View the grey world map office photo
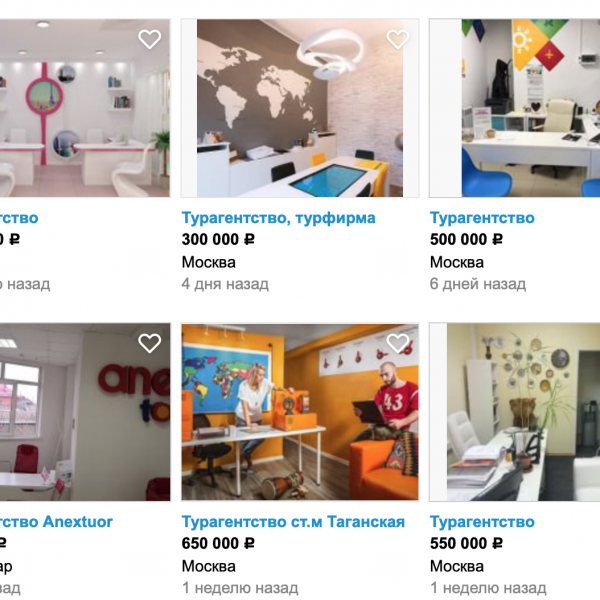The width and height of the screenshot is (600, 600). pyautogui.click(x=300, y=108)
